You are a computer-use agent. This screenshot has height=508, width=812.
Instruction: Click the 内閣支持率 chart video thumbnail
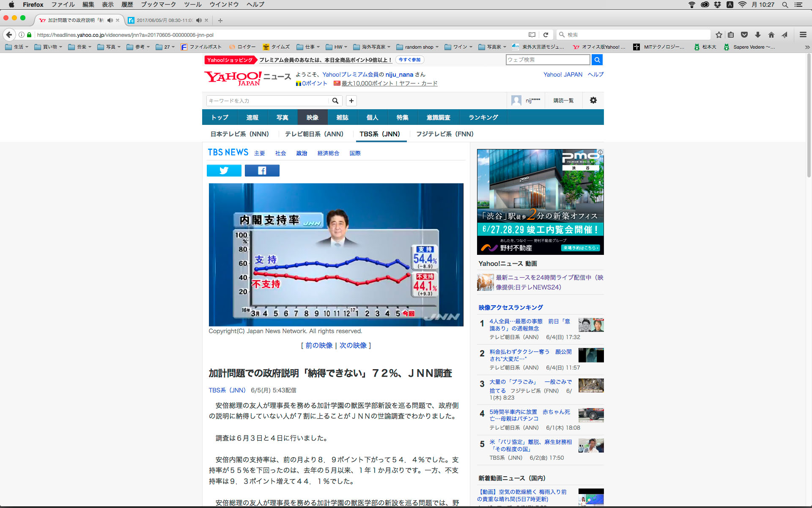pos(336,254)
